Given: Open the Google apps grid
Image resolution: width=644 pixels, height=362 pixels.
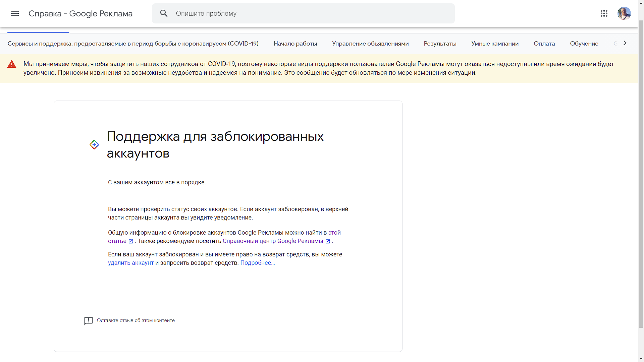Looking at the screenshot, I should (x=604, y=13).
